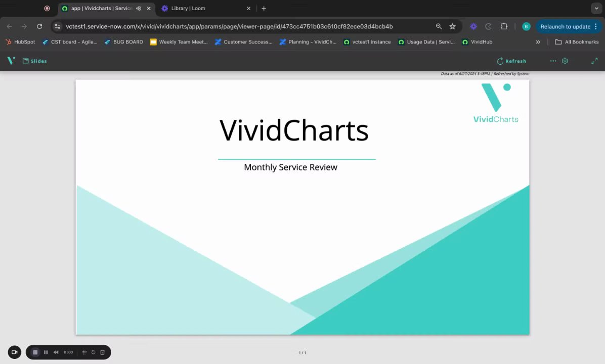
Task: Open the Usage Data | Servi bookmark
Action: 426,41
